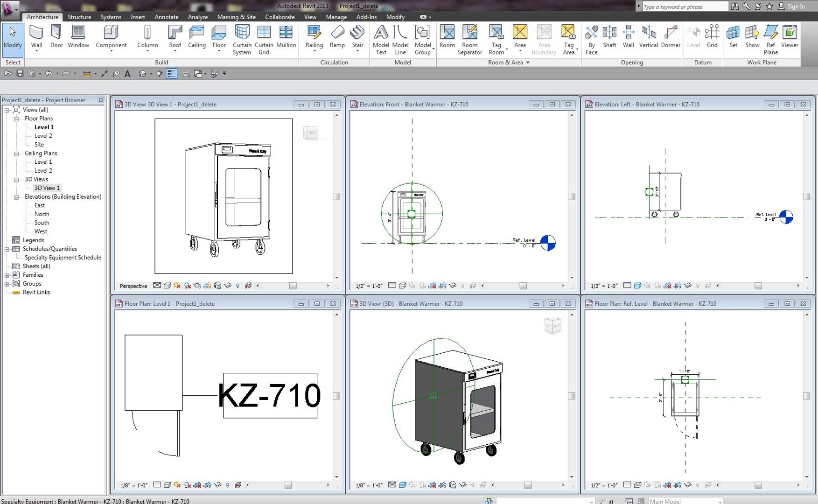Select the Ramp tool
This screenshot has width=818, height=504.
pos(337,37)
